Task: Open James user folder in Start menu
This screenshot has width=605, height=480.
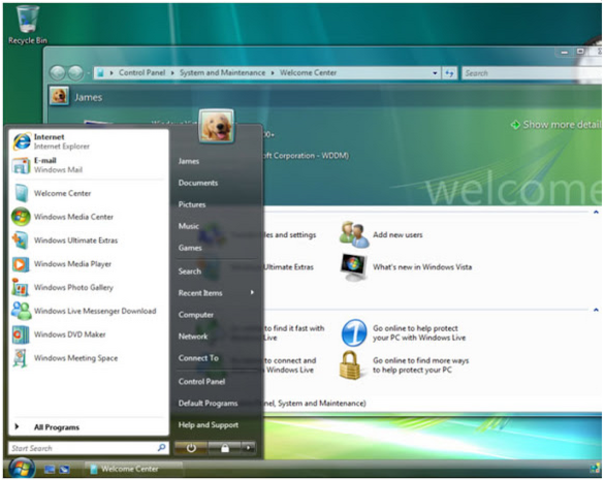Action: pos(189,161)
